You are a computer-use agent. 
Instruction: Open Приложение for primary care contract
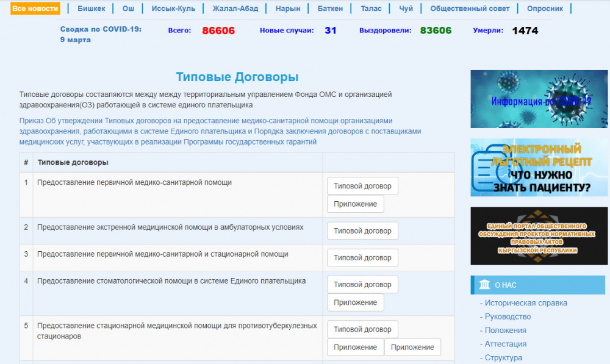[355, 204]
